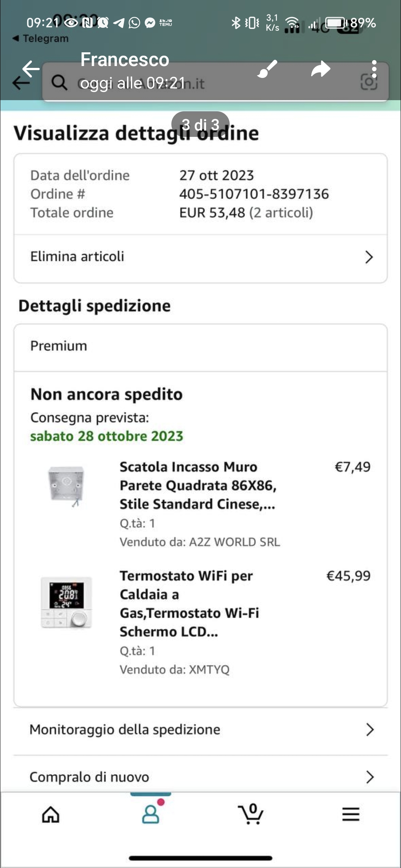The width and height of the screenshot is (401, 868).
Task: Tap the magnifier search icon
Action: pos(59,83)
